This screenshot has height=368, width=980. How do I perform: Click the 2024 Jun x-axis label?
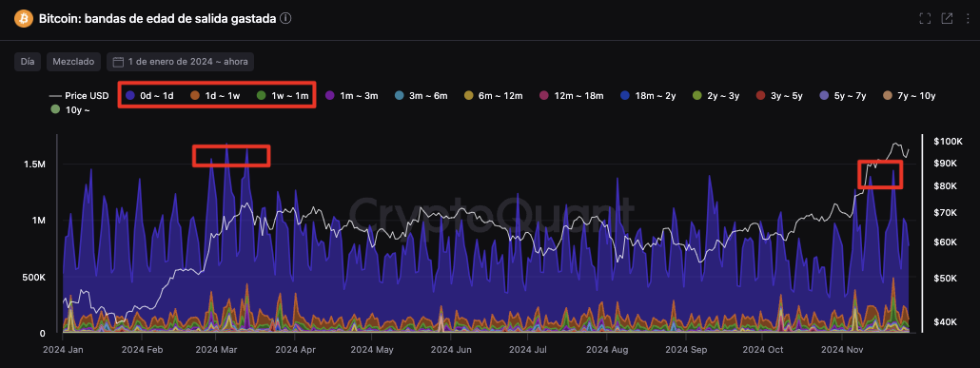[450, 350]
